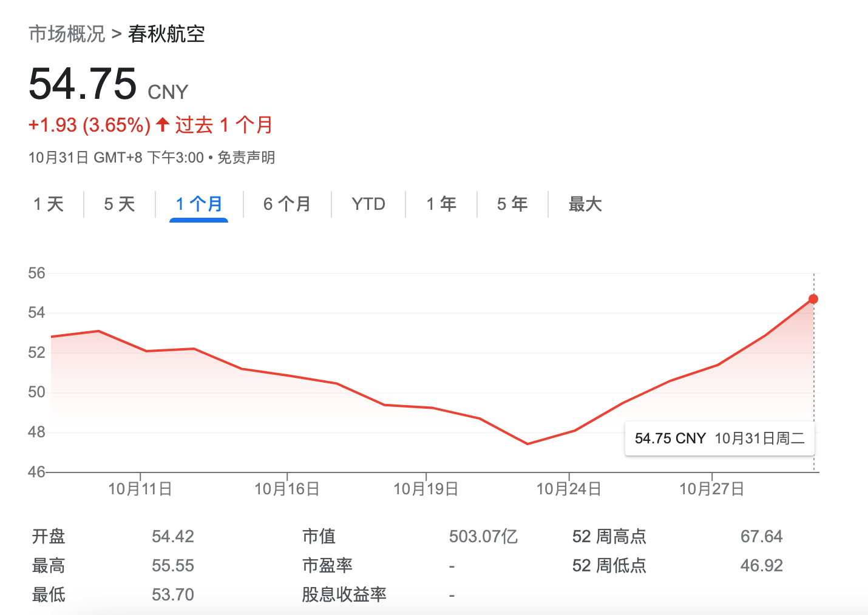Click the 春秋航空 breadcrumb title
This screenshot has height=615, width=868.
pyautogui.click(x=166, y=34)
